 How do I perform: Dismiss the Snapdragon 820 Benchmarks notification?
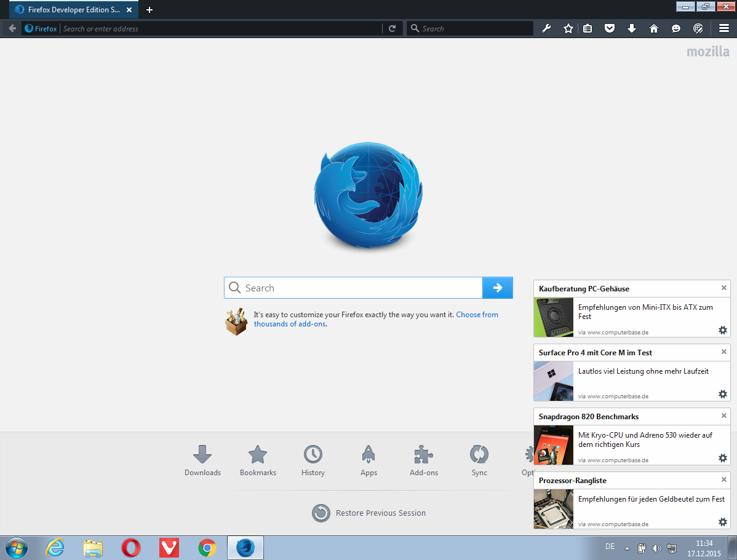point(724,416)
